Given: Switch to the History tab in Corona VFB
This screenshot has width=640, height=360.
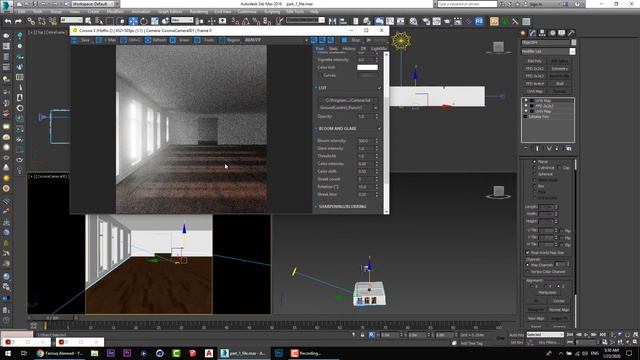Looking at the screenshot, I should [349, 49].
